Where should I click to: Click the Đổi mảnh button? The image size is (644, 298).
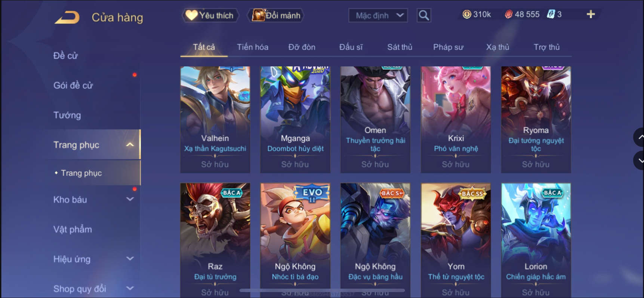276,15
